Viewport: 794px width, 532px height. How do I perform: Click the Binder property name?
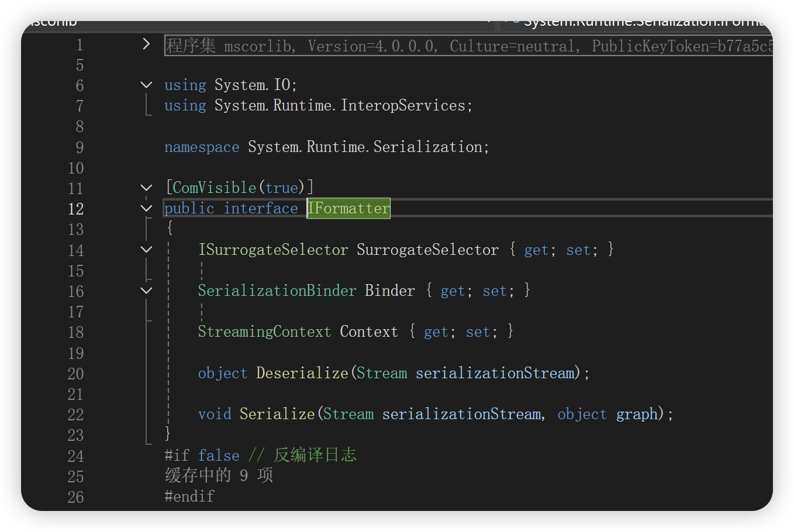click(x=390, y=291)
